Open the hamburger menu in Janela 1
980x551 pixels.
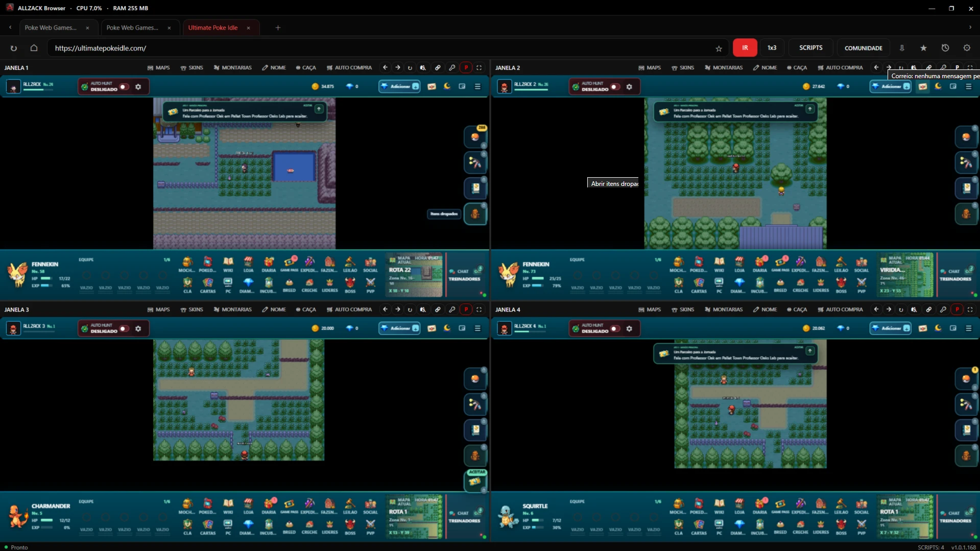click(x=477, y=86)
